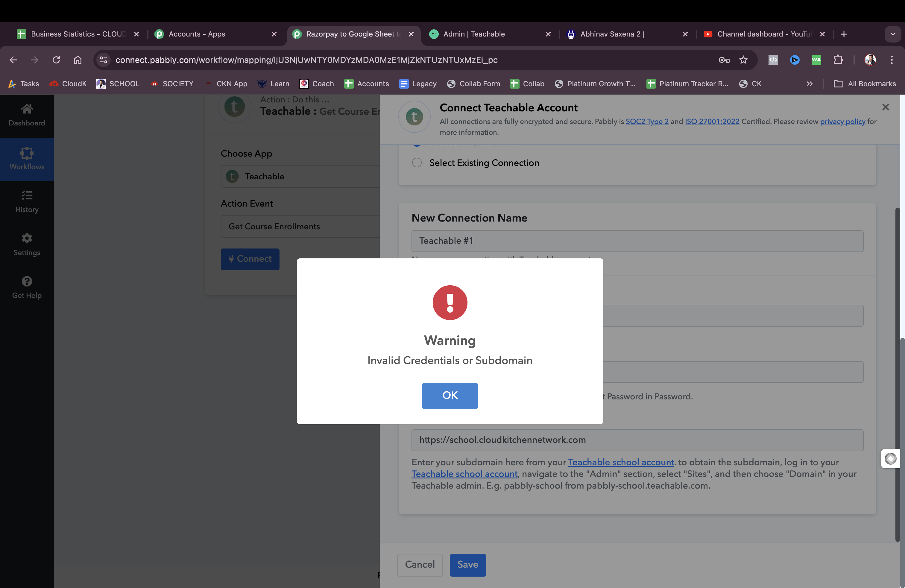
Task: Click OK button in warning dialog
Action: pos(450,395)
